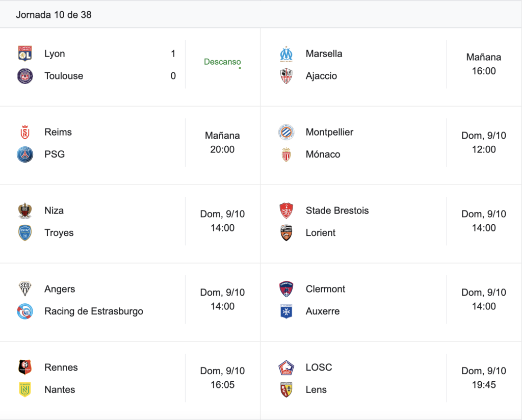Click the Montpellier club logo

click(x=286, y=132)
